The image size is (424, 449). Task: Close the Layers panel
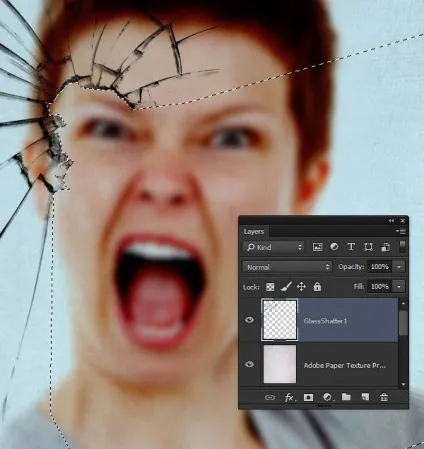[x=403, y=221]
